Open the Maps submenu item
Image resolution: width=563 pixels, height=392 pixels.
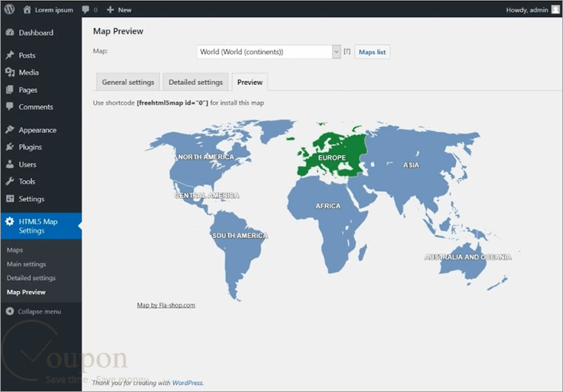(15, 250)
